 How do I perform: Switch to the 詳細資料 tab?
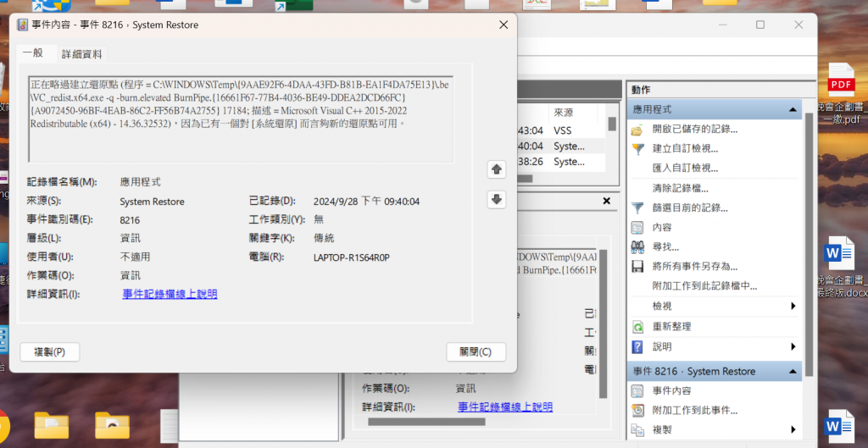coord(82,54)
